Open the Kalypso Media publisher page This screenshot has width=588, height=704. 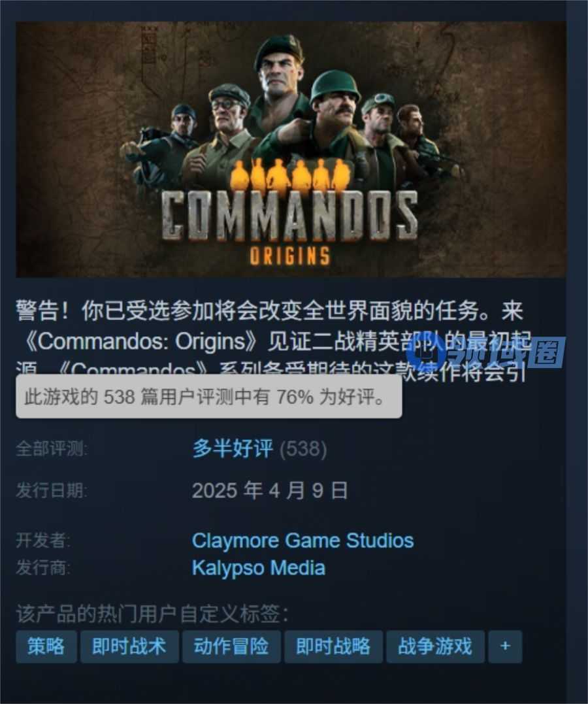tap(258, 568)
